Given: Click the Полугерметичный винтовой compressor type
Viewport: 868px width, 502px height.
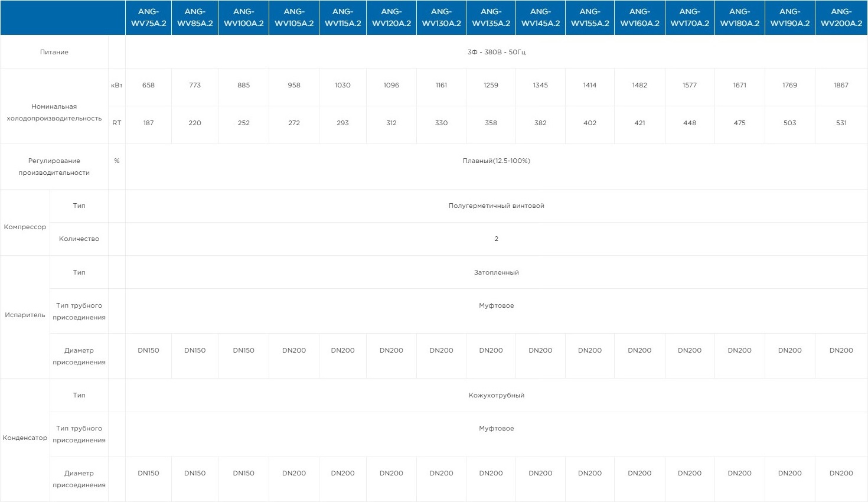Looking at the screenshot, I should coord(496,206).
